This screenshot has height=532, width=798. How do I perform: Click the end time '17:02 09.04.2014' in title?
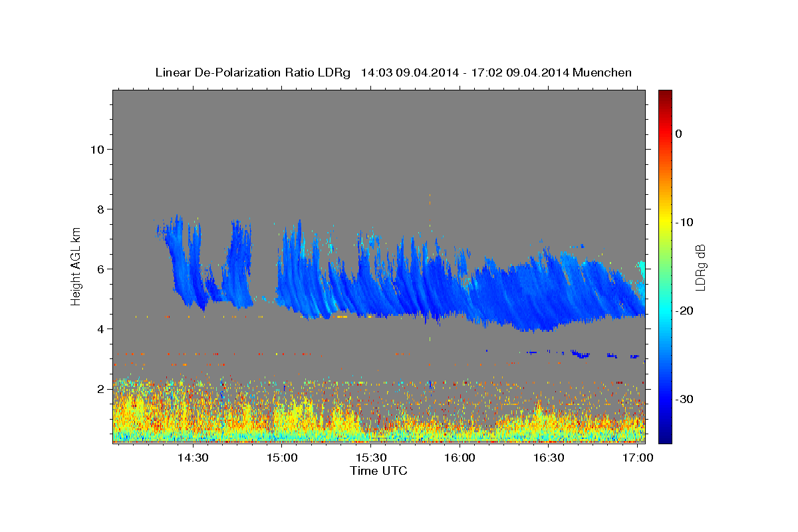click(519, 72)
